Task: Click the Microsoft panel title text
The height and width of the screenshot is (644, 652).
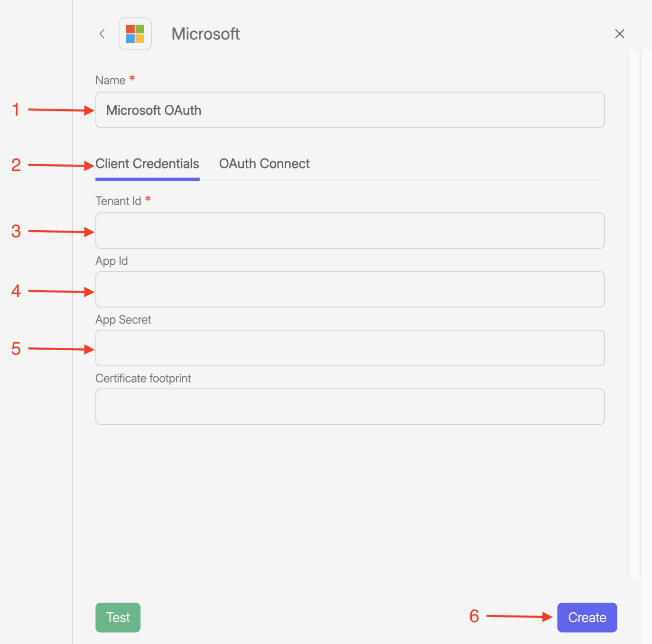Action: tap(205, 34)
